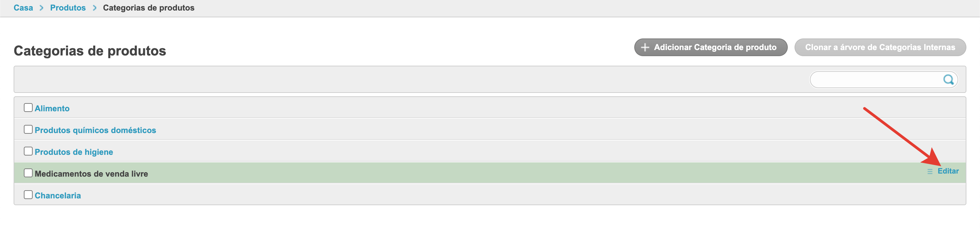Screen dimensions: 980x228
Task: Open the Chancelaria category
Action: pyautogui.click(x=58, y=195)
